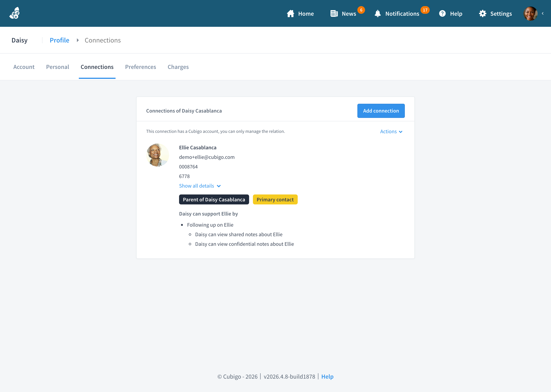Screen dimensions: 551x392
Task: Click the Cubigo logo icon
Action: [15, 13]
